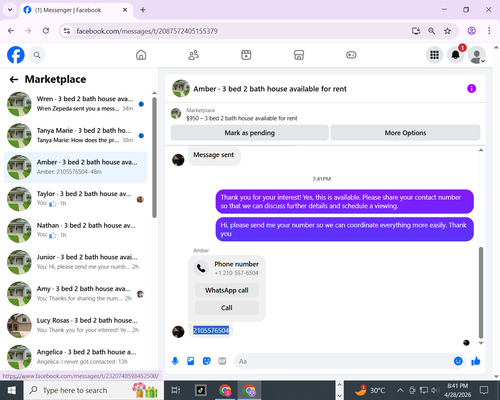Click the Marketplace listing $950 text
Image resolution: width=500 pixels, height=400 pixels.
click(242, 118)
